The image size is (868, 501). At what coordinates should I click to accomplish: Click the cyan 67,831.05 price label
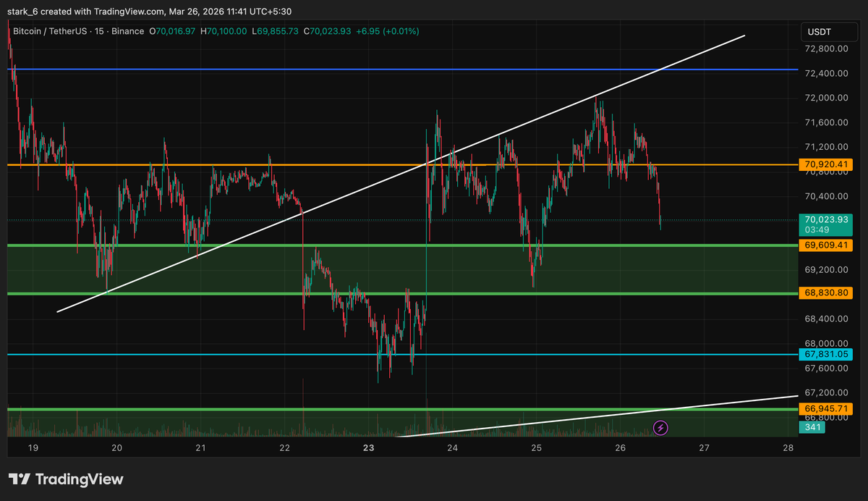click(825, 355)
